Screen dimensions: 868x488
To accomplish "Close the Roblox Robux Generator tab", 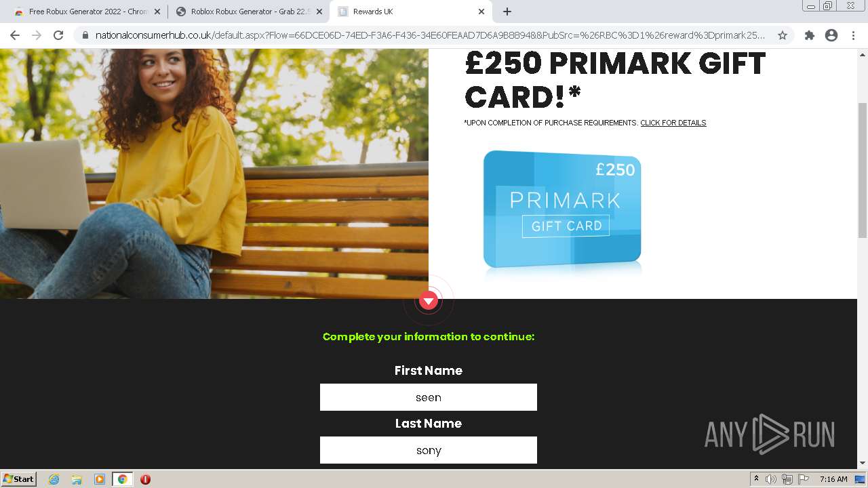I will click(319, 12).
